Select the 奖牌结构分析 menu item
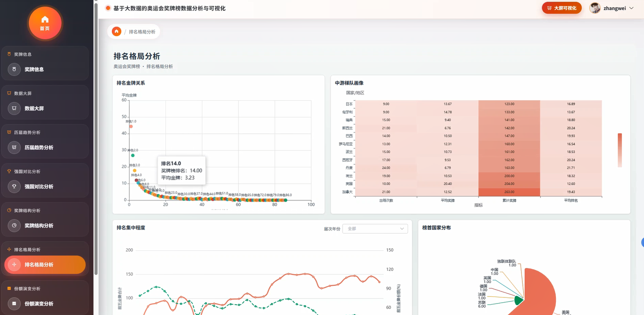The width and height of the screenshot is (644, 315). pos(45,226)
